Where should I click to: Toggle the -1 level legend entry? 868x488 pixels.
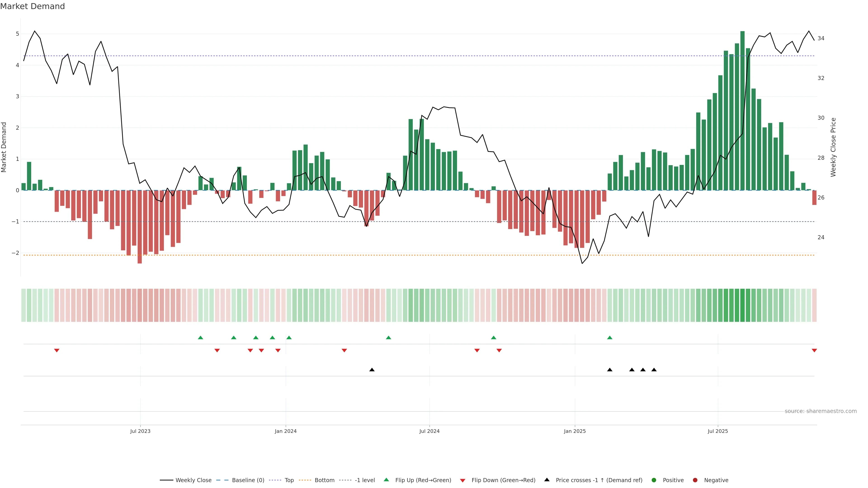pos(365,480)
